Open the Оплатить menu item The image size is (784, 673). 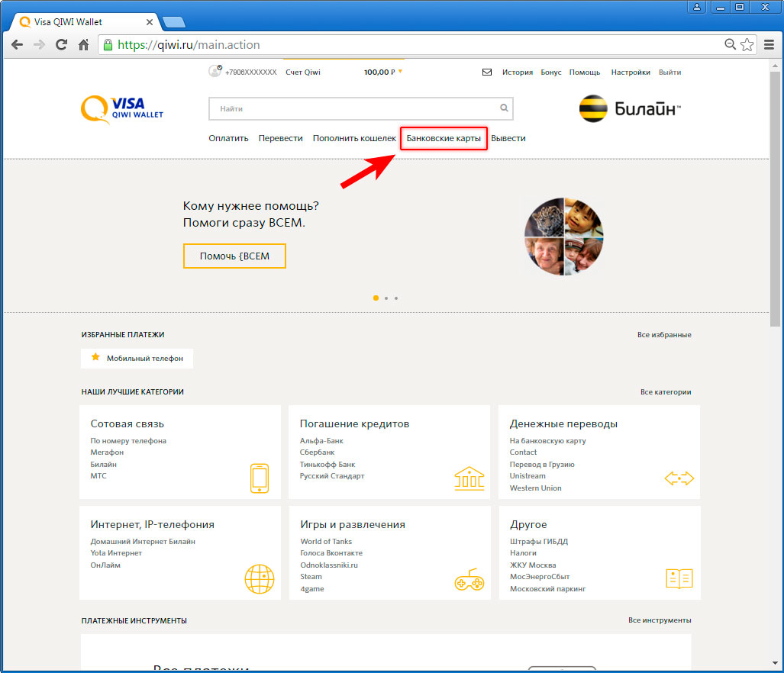click(228, 138)
